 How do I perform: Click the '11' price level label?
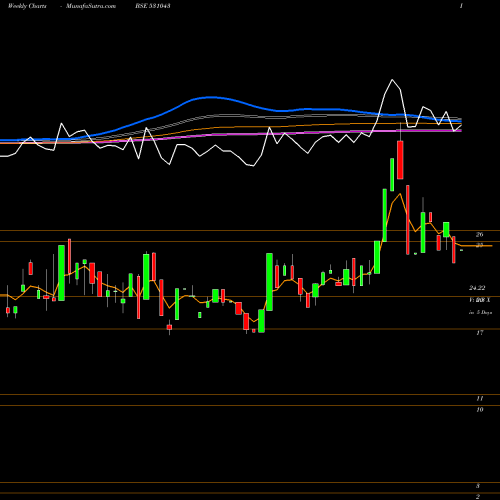click(x=480, y=399)
